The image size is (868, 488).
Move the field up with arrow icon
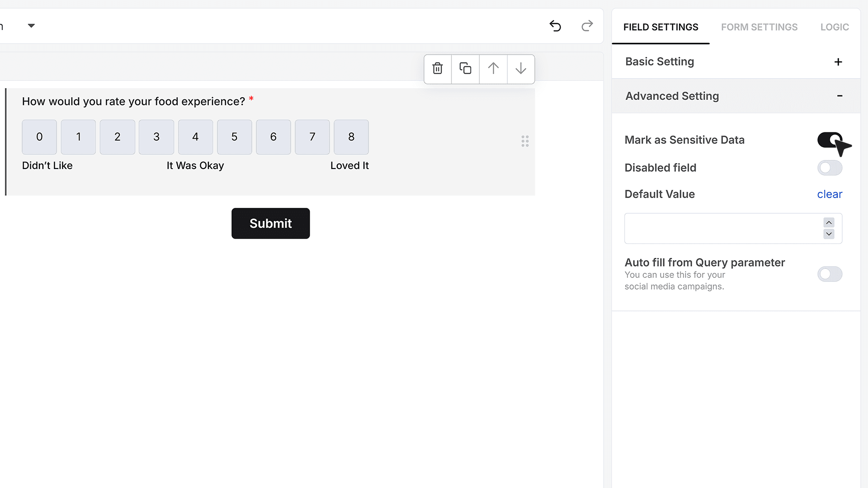493,69
